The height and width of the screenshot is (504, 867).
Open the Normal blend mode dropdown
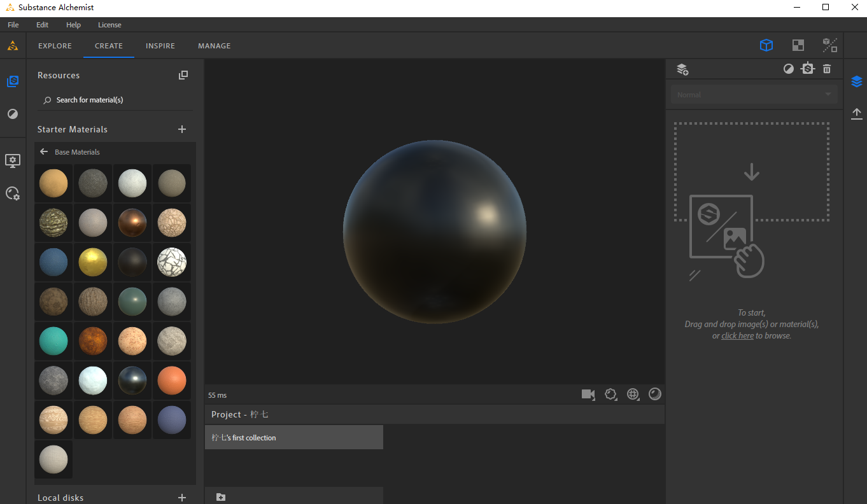pyautogui.click(x=754, y=95)
